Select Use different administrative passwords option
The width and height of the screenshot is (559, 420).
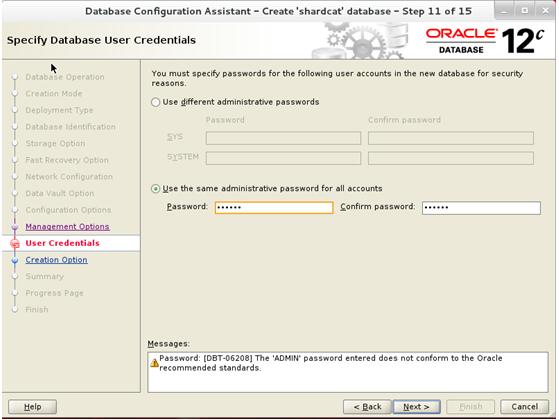155,102
